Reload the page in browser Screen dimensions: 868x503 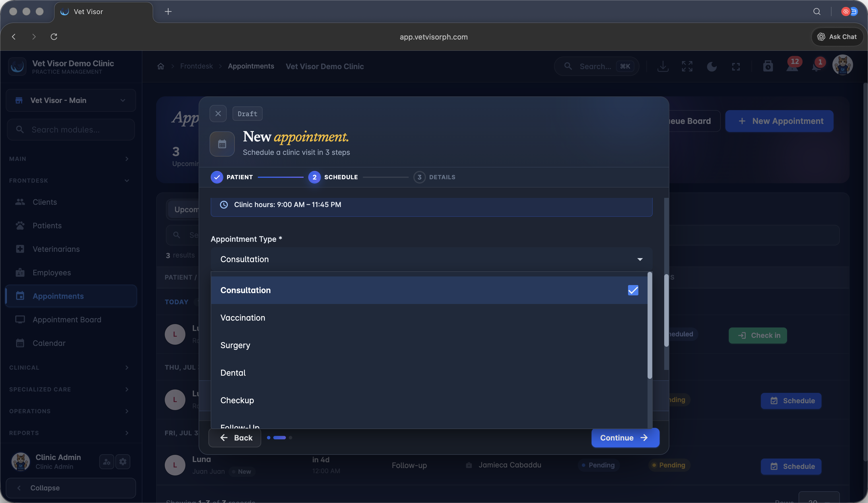click(54, 37)
